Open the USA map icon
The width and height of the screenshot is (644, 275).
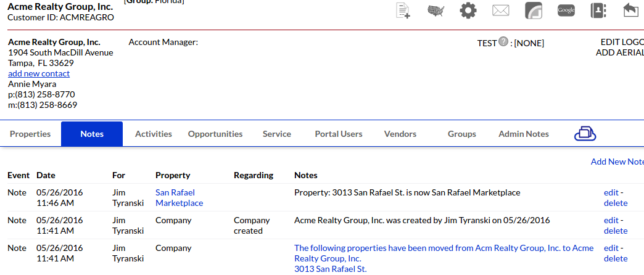(x=436, y=10)
